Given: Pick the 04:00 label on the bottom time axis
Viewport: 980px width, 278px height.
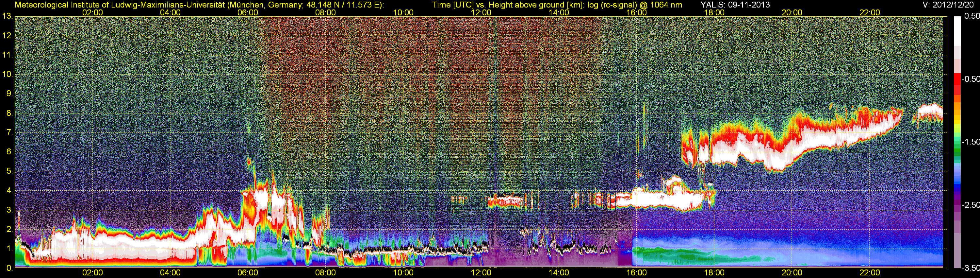Looking at the screenshot, I should pos(170,273).
